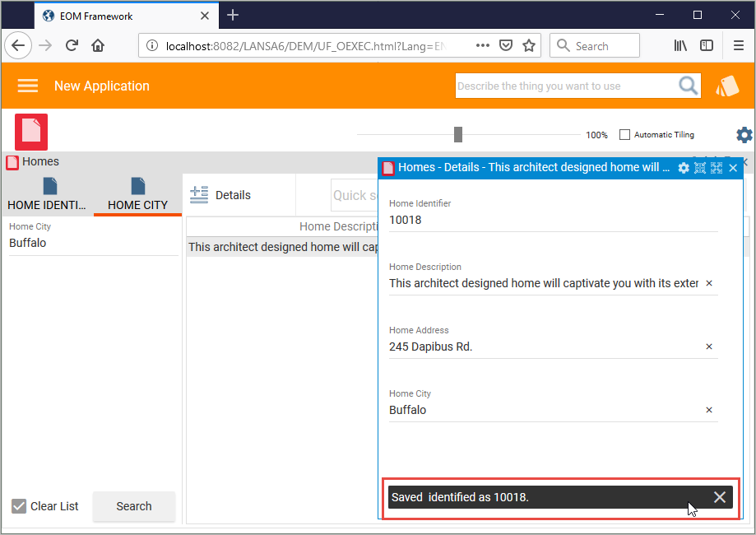Save page to Pocket
Image resolution: width=756 pixels, height=535 pixels.
tap(505, 45)
